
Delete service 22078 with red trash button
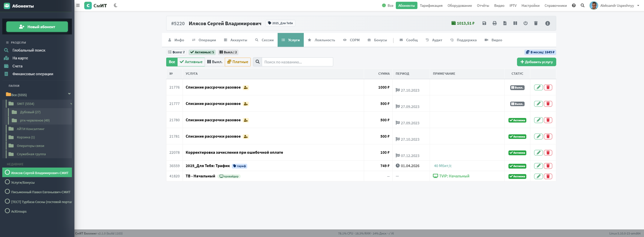548,152
